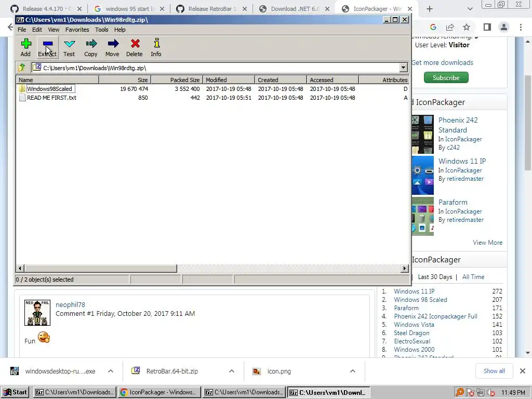Image resolution: width=532 pixels, height=399 pixels.
Task: Select READ ME FIRST.txt file
Action: click(x=47, y=98)
